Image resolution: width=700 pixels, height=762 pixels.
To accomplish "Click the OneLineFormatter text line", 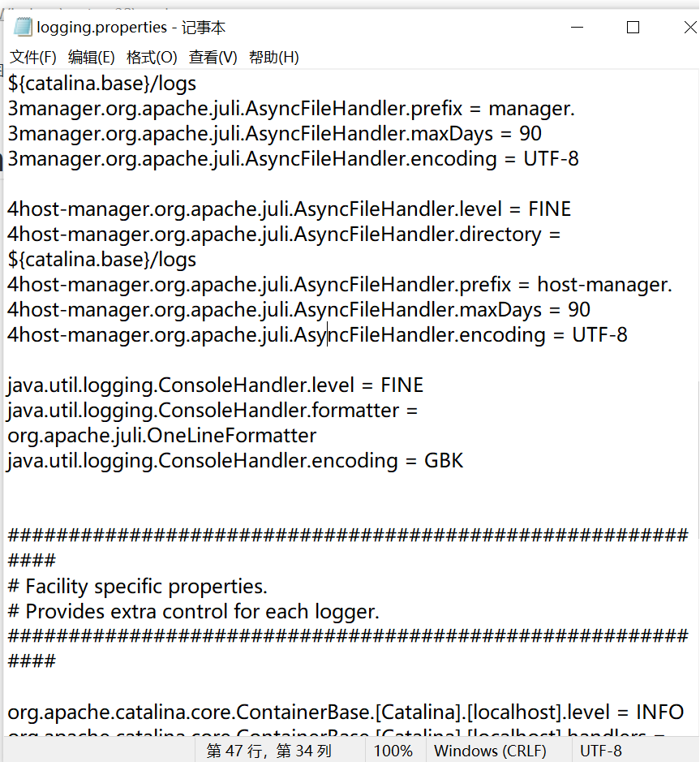I will pos(157,435).
